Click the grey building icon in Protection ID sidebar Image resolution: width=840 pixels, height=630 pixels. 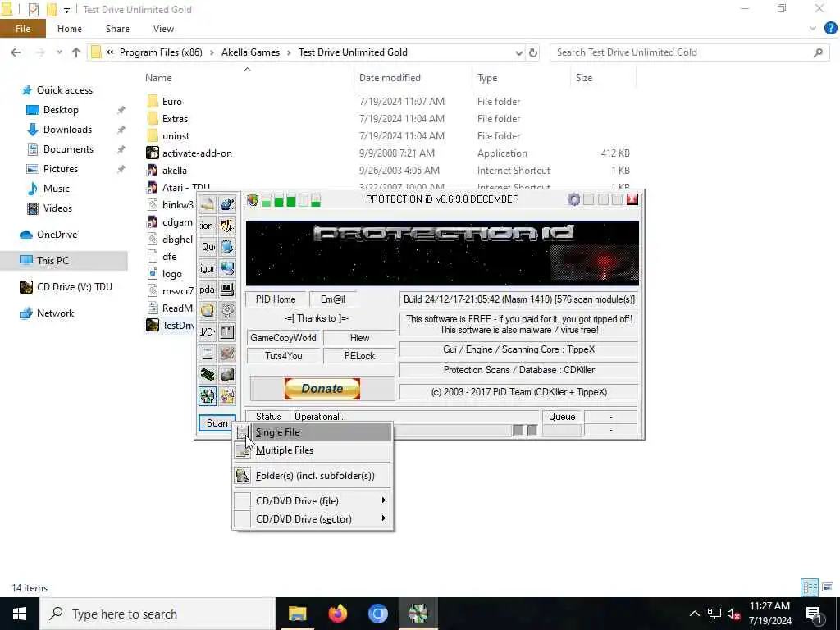227,374
